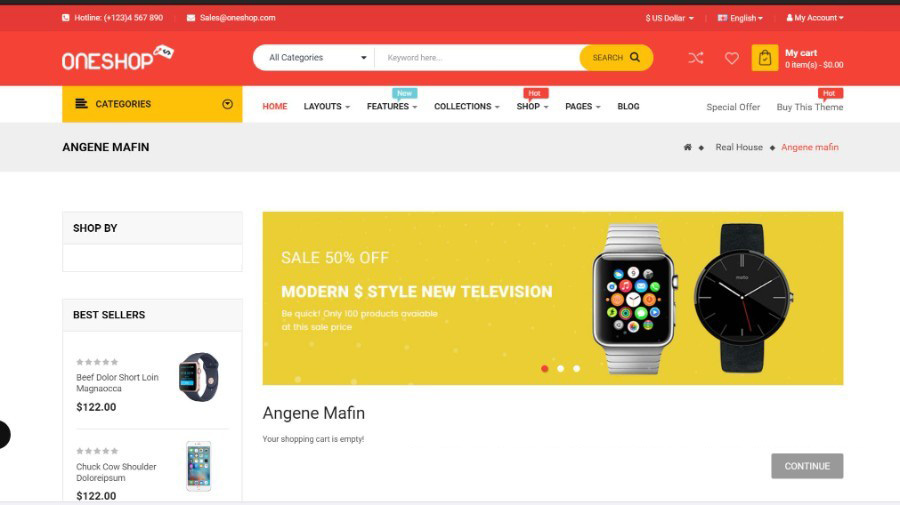Click the yellow shopping cart bag icon
900x505 pixels.
tap(765, 57)
